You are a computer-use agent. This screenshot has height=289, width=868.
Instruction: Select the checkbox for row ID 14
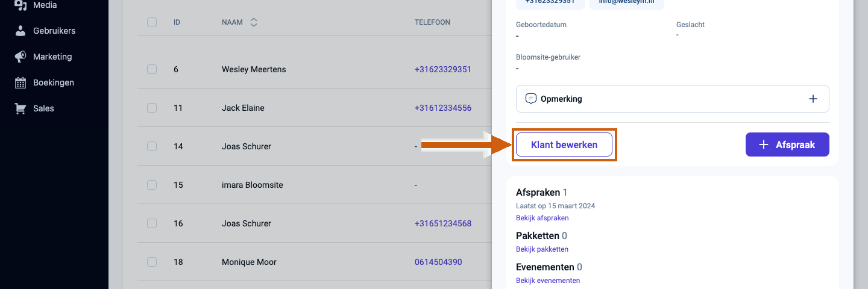(152, 146)
